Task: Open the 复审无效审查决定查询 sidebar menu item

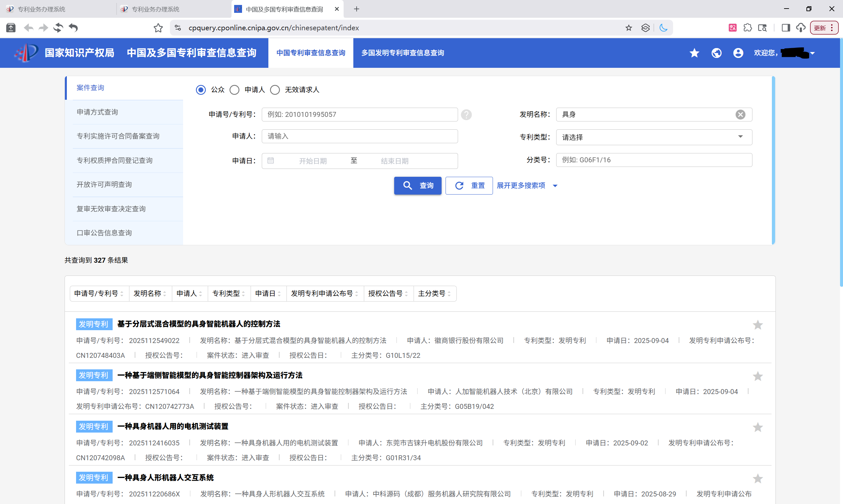Action: click(x=111, y=208)
